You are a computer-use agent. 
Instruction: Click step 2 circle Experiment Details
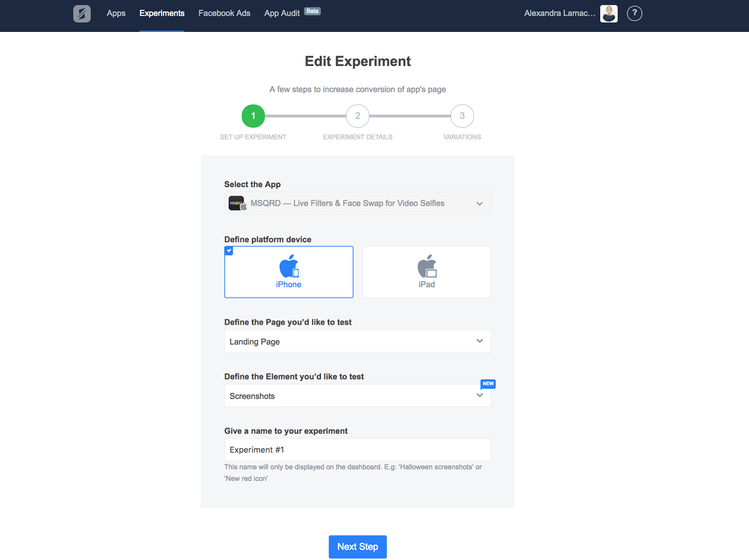pyautogui.click(x=358, y=116)
